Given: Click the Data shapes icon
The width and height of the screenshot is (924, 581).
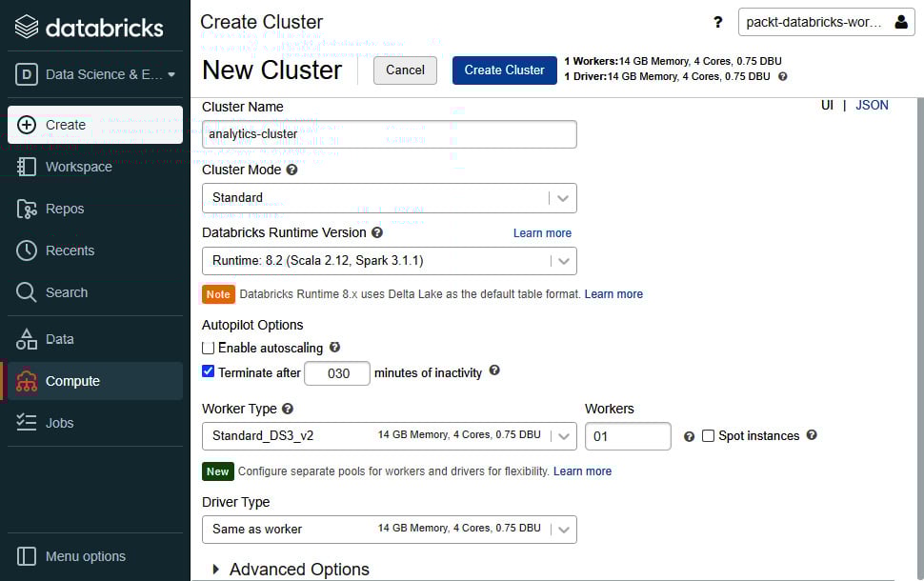Looking at the screenshot, I should 27,339.
